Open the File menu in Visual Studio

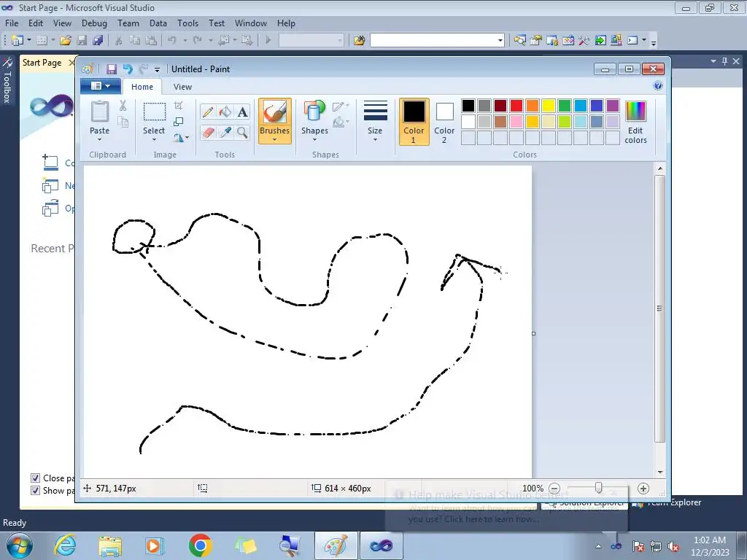[x=12, y=23]
